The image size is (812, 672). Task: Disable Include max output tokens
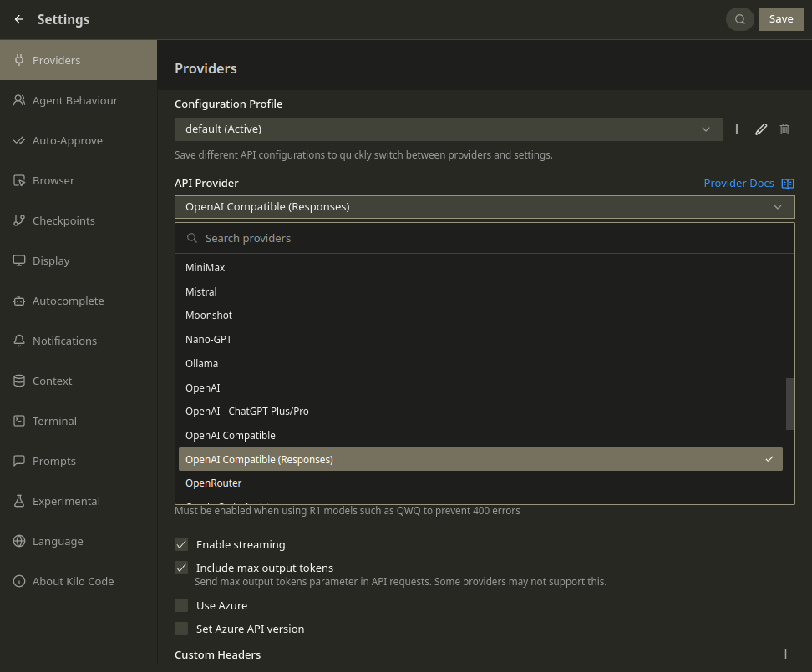[181, 568]
